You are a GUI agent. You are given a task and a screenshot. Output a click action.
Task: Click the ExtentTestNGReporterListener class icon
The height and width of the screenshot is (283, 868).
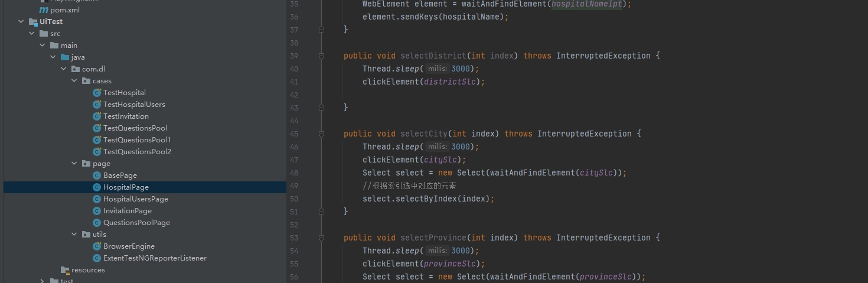(x=97, y=258)
